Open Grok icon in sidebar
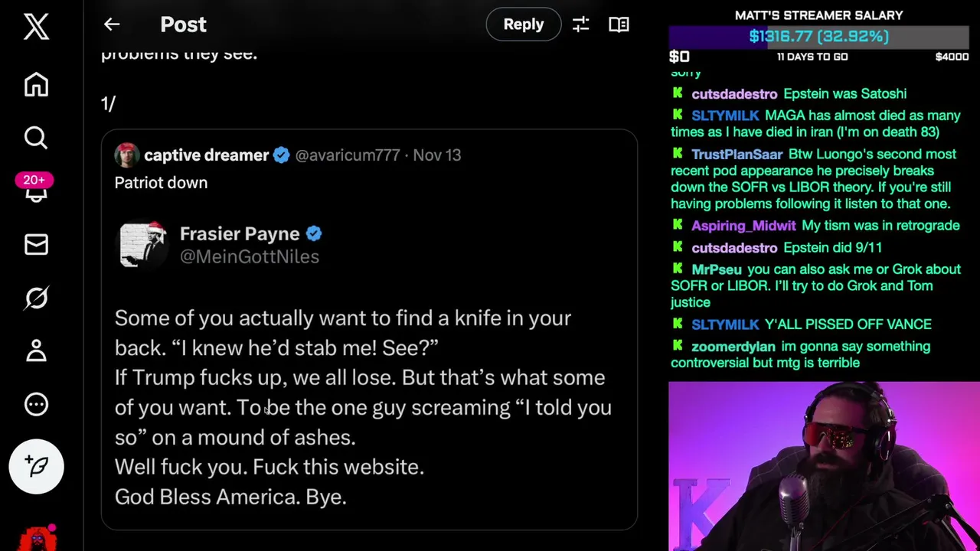The height and width of the screenshot is (551, 980). coord(36,298)
